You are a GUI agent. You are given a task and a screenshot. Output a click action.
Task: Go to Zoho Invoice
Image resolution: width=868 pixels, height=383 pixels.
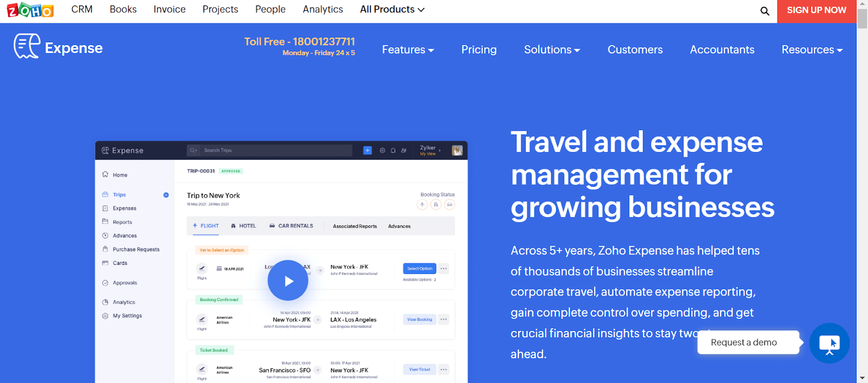[169, 9]
